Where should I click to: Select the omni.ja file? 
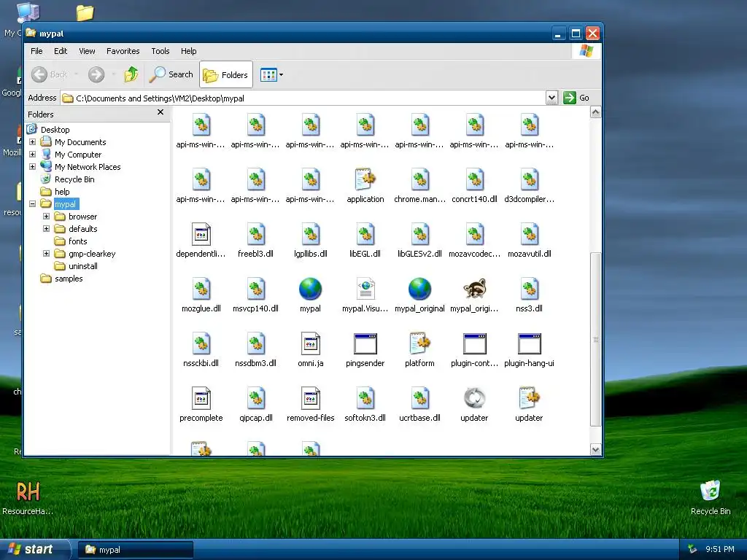click(x=310, y=344)
